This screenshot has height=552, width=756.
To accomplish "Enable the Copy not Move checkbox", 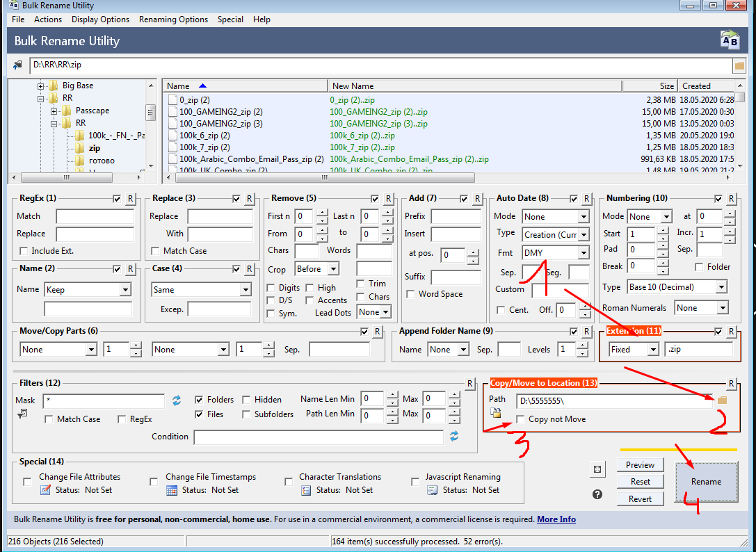I will (521, 419).
